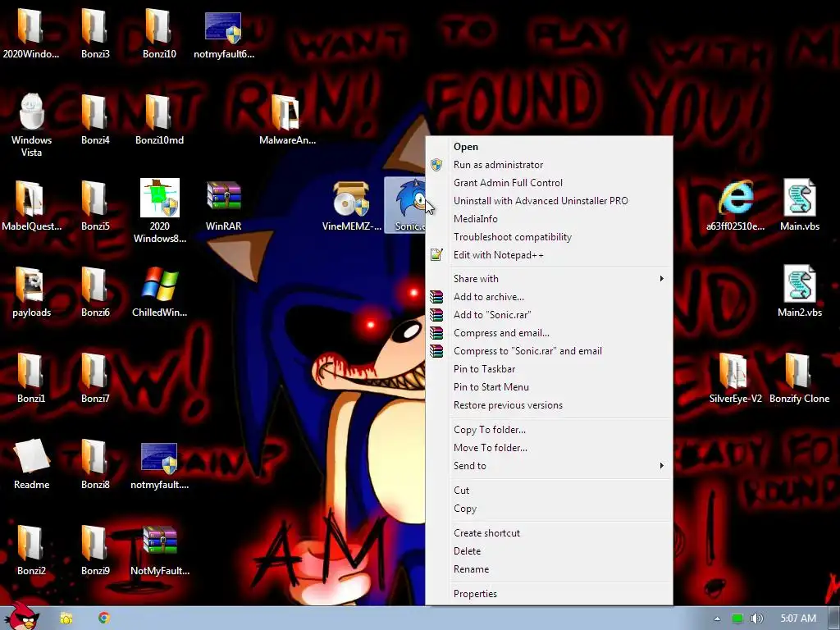
Task: Choose Add to archive...
Action: click(549, 297)
